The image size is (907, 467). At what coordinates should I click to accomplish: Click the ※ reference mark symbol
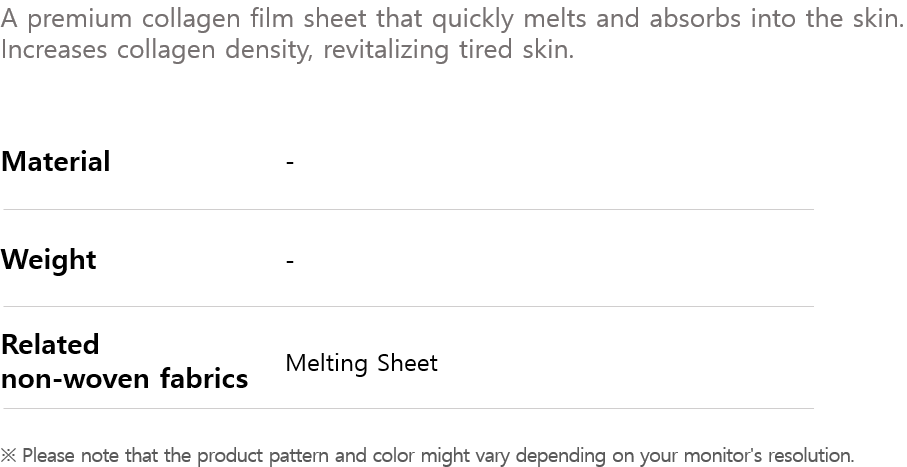pos(9,456)
